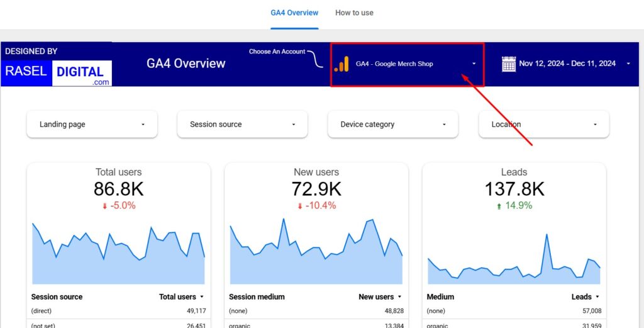The height and width of the screenshot is (328, 644).
Task: Click the Total users trend chart
Action: pyautogui.click(x=118, y=254)
